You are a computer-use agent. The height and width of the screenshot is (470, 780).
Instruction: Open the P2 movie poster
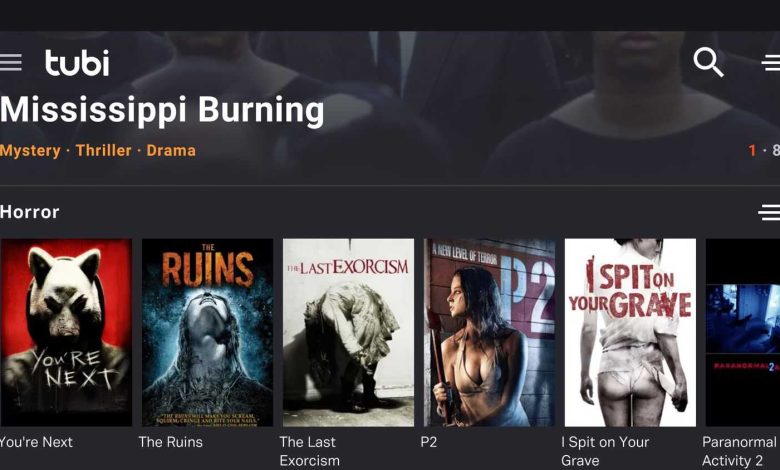pos(489,332)
